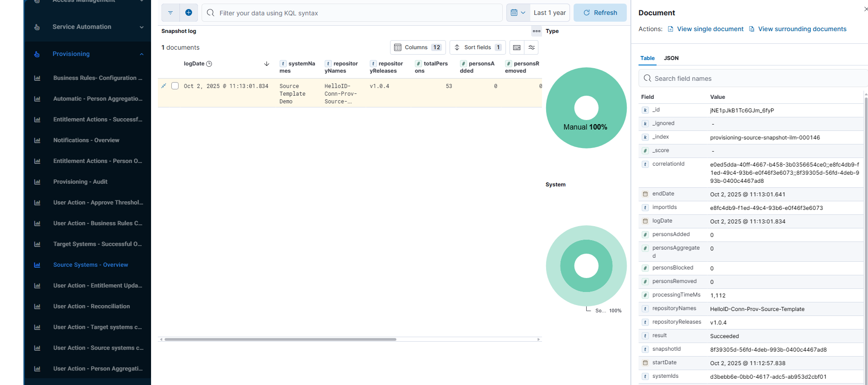This screenshot has height=385, width=868.
Task: Click chart icon beside User Action - Source systems
Action: [x=37, y=348]
